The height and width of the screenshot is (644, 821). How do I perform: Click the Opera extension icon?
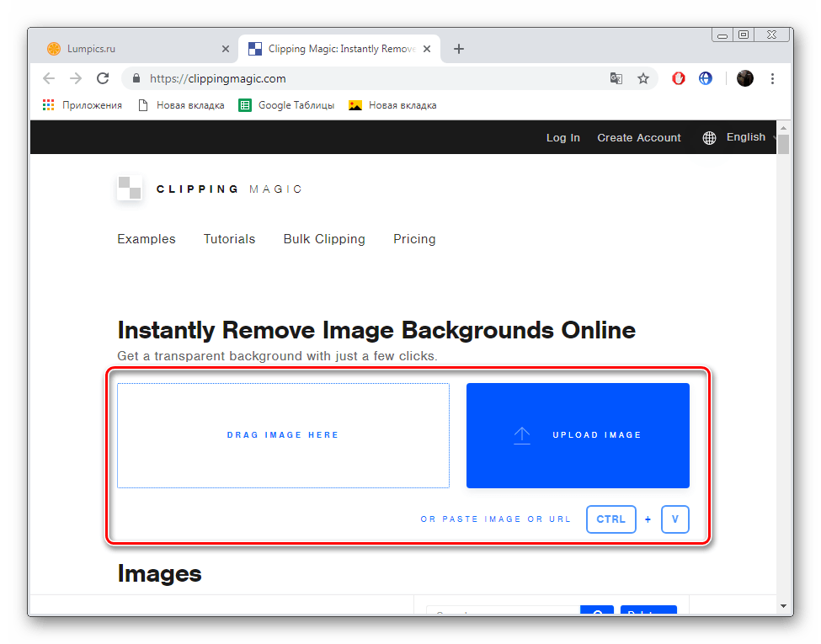[679, 78]
